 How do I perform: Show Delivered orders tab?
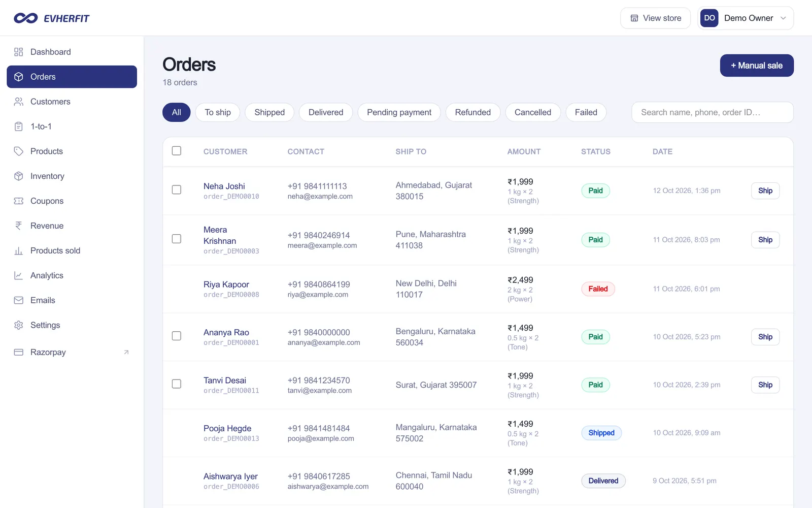pyautogui.click(x=326, y=112)
